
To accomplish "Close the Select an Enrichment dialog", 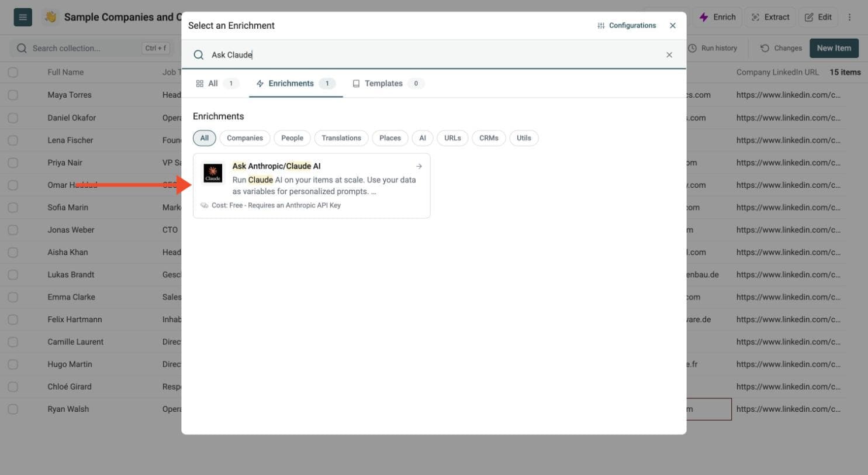I will [x=673, y=25].
